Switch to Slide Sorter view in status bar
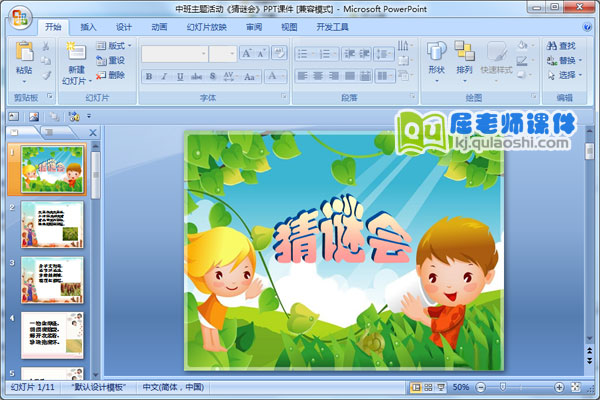Viewport: 600px width, 400px height. coord(429,387)
